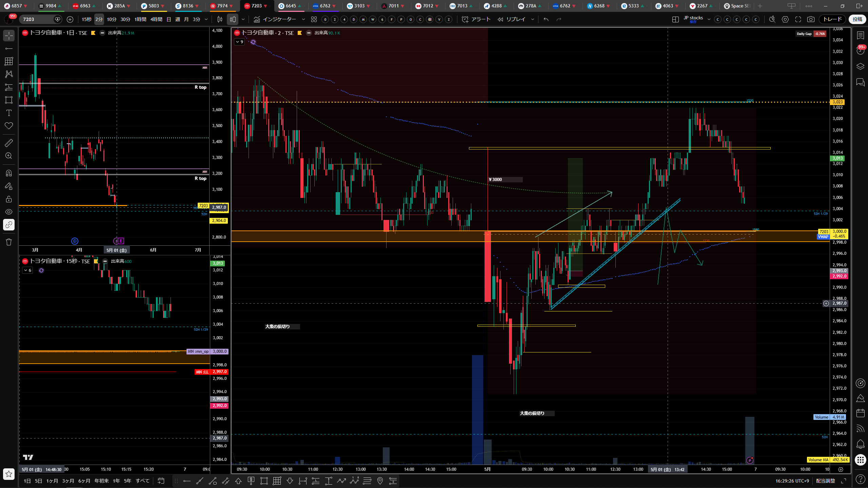
Task: Switch to the 7974 chart tab
Action: coord(222,6)
